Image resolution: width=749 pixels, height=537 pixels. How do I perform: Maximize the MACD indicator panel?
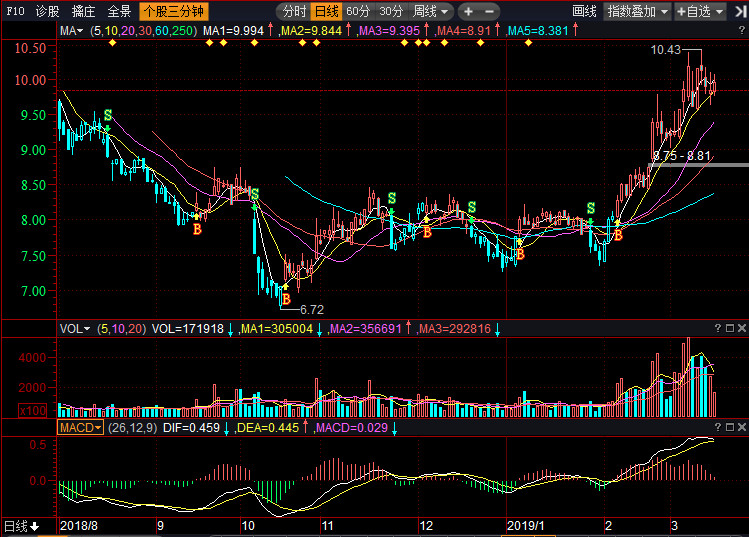point(730,427)
